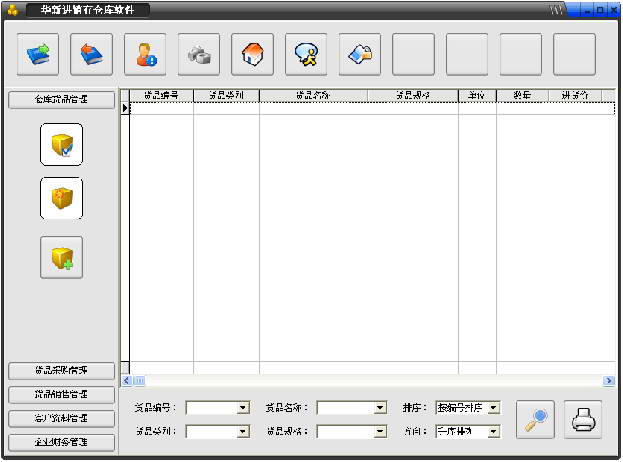
Task: Click the yellow box with green plus icon
Action: 62,257
